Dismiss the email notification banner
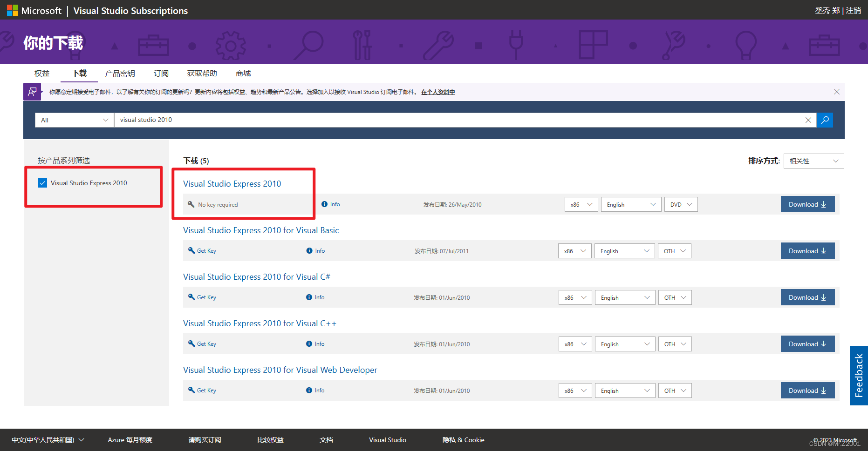The width and height of the screenshot is (868, 451). pyautogui.click(x=837, y=92)
